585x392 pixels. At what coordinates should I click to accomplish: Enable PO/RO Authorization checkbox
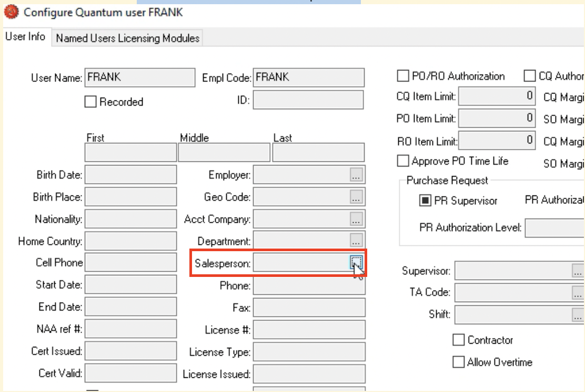coord(403,76)
